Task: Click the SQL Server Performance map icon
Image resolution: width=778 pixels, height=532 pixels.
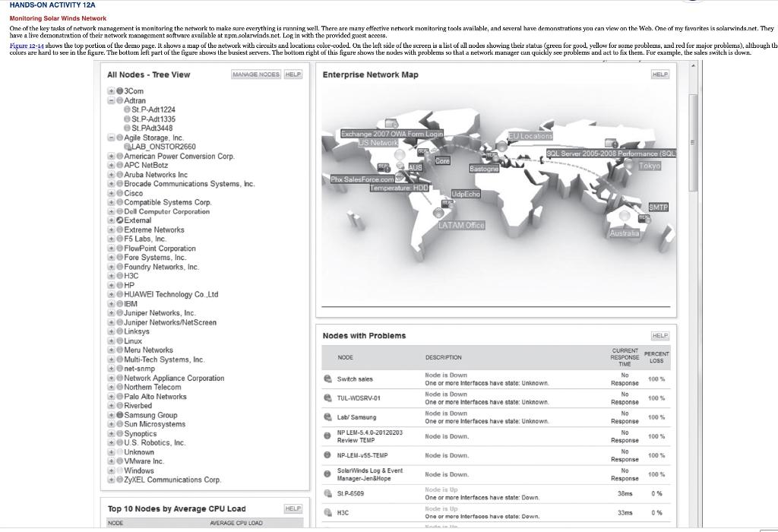Action: click(x=611, y=144)
